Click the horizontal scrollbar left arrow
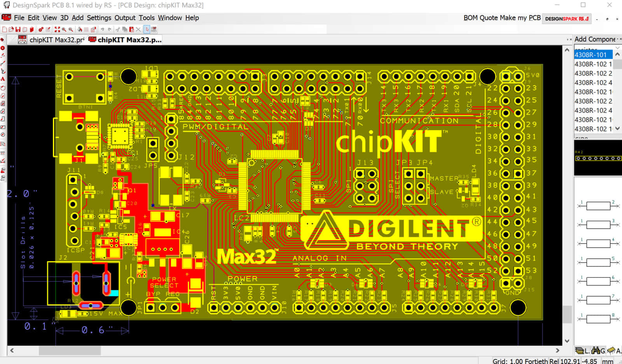The height and width of the screenshot is (364, 622). (x=12, y=350)
